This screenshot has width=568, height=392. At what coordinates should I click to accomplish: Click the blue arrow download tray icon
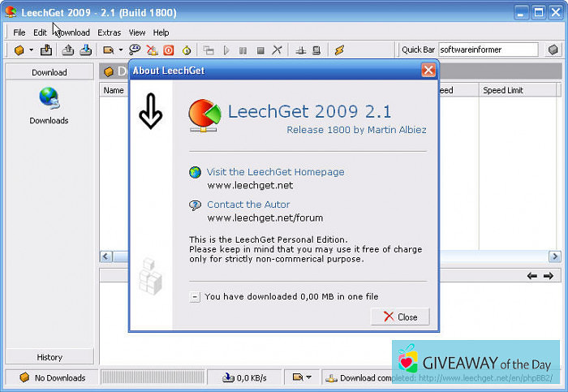click(85, 50)
